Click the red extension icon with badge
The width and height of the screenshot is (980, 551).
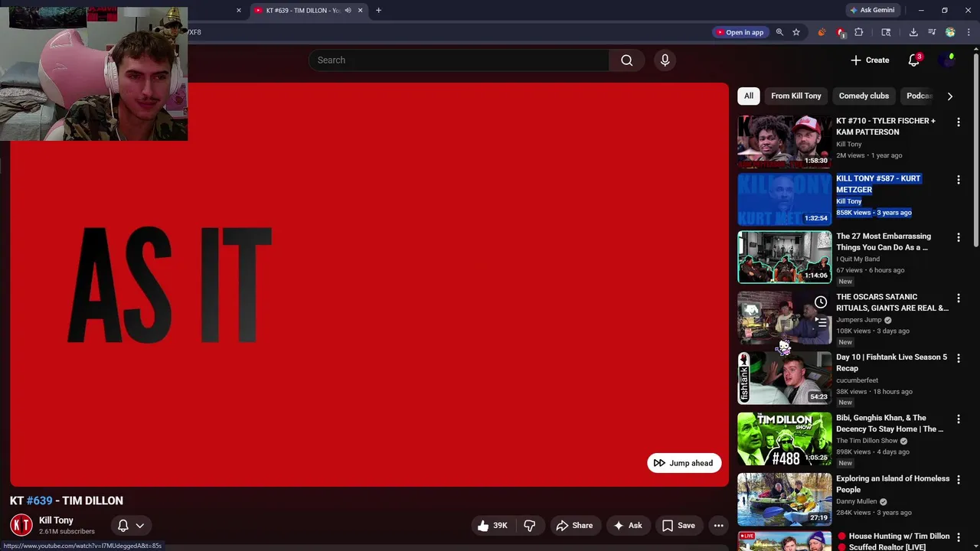pos(841,32)
